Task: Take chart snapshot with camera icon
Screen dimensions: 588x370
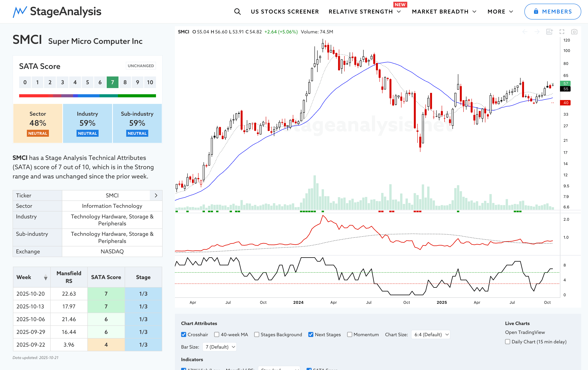Action: pyautogui.click(x=574, y=32)
